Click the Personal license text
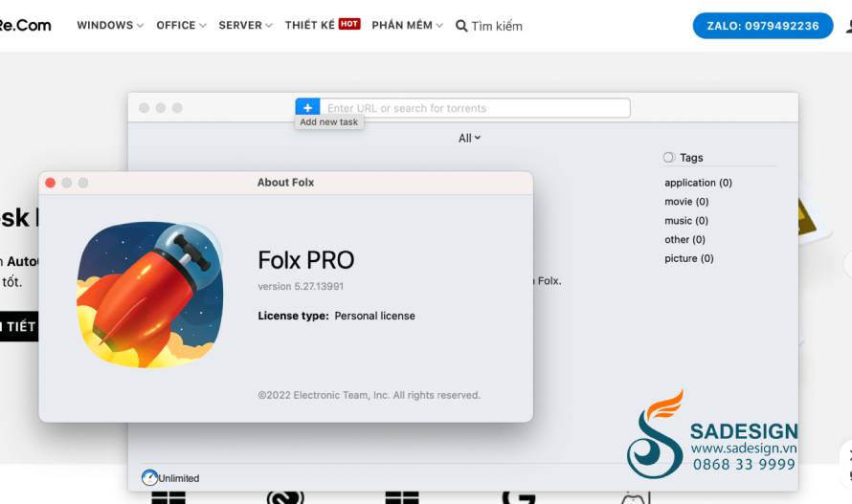The height and width of the screenshot is (504, 852). [x=375, y=316]
